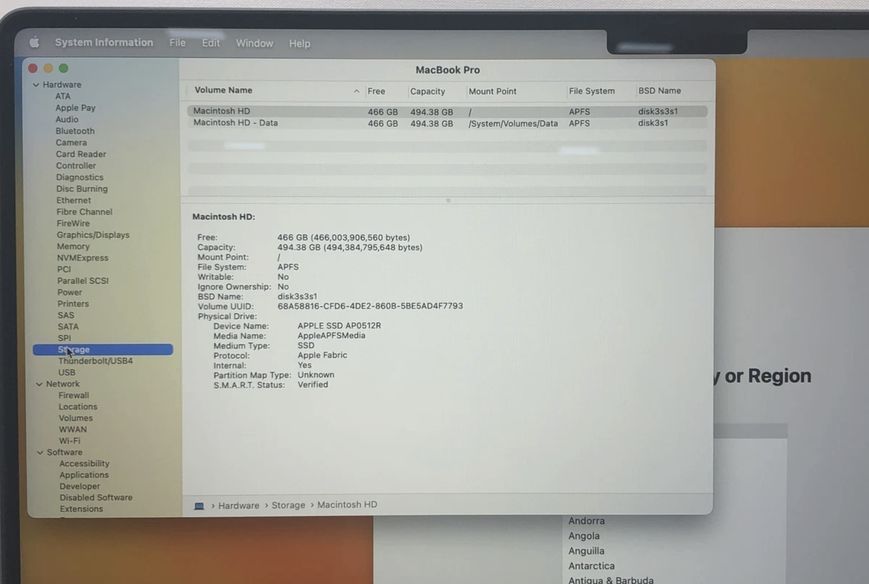This screenshot has width=869, height=584.
Task: Select Fibre Channel in the sidebar
Action: (84, 212)
